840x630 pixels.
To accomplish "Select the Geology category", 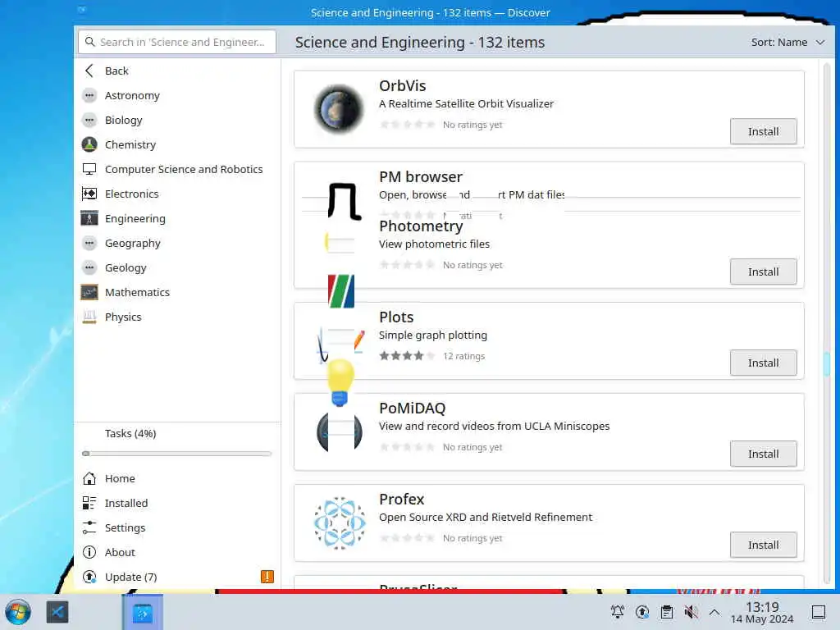I will (177, 268).
